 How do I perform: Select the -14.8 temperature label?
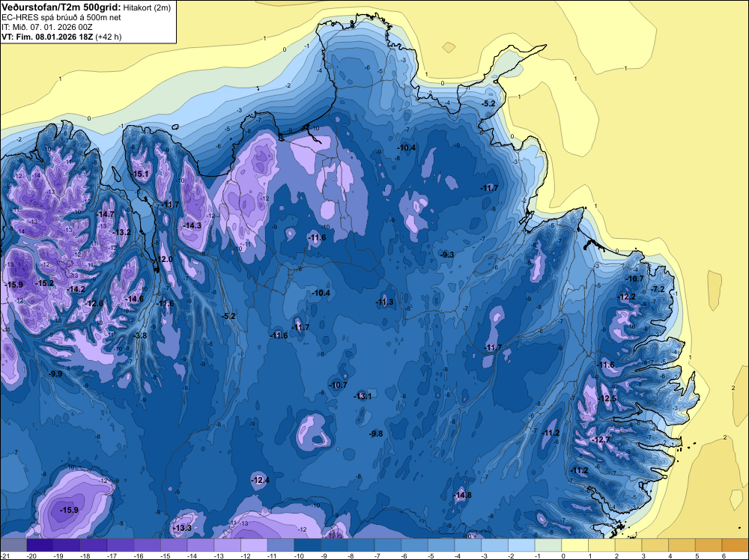tap(462, 495)
